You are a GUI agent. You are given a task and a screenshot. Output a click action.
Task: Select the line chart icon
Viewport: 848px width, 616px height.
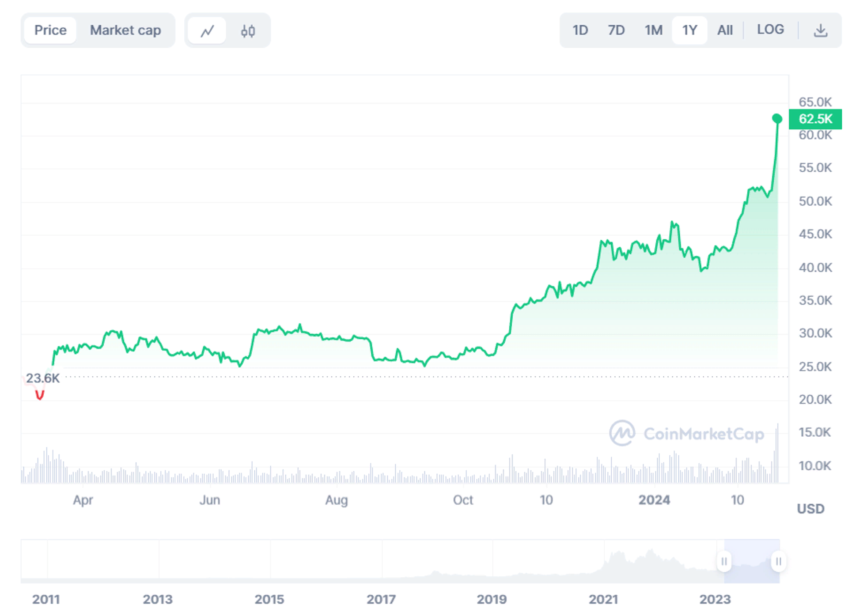click(x=207, y=30)
